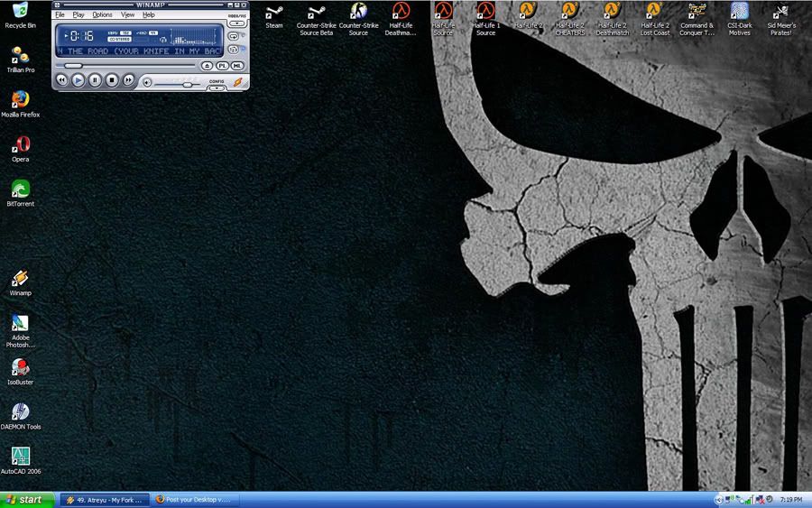This screenshot has height=508, width=812.
Task: Select the Half-Life Deathmatch icon
Action: pos(401,19)
